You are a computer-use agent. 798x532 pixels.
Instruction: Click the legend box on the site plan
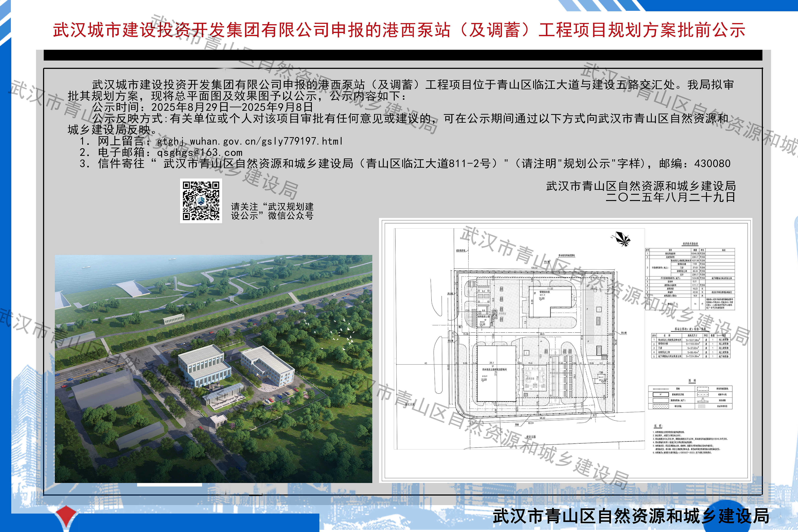(690, 397)
